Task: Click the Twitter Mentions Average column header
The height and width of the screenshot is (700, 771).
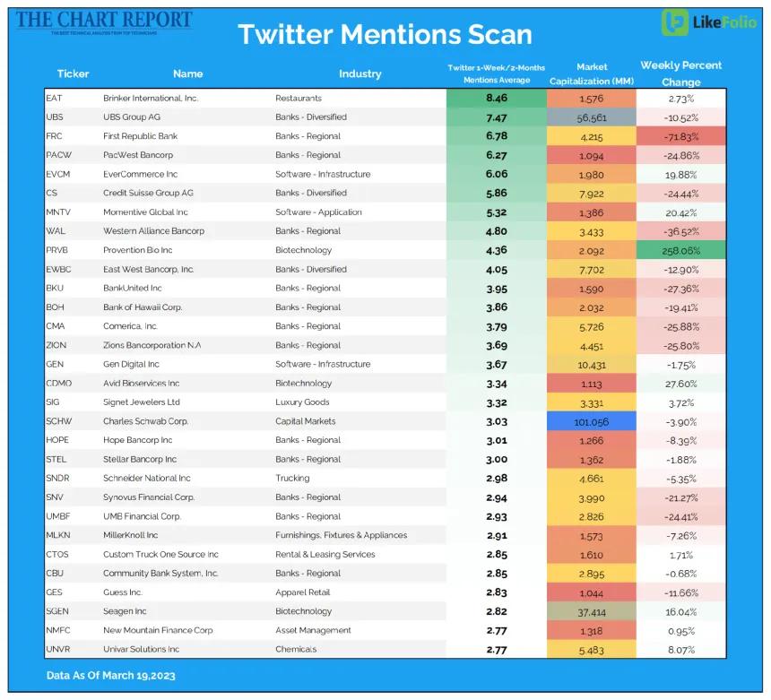Action: 496,73
